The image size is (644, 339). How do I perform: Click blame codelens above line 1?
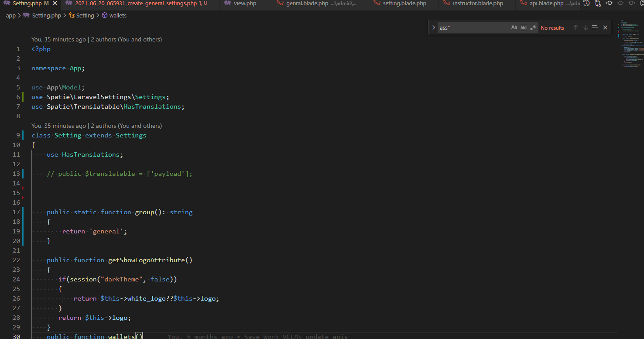(x=96, y=39)
